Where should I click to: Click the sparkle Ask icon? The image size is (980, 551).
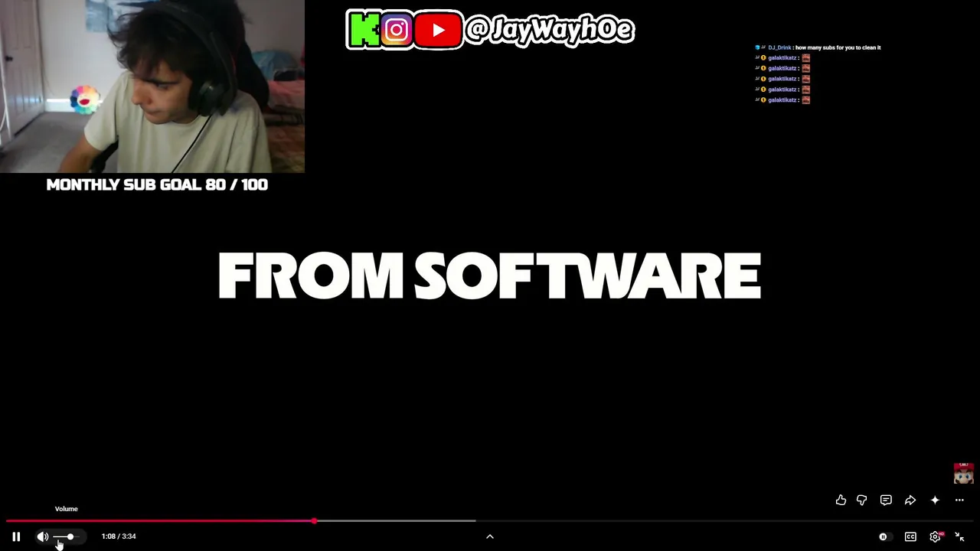pos(935,500)
